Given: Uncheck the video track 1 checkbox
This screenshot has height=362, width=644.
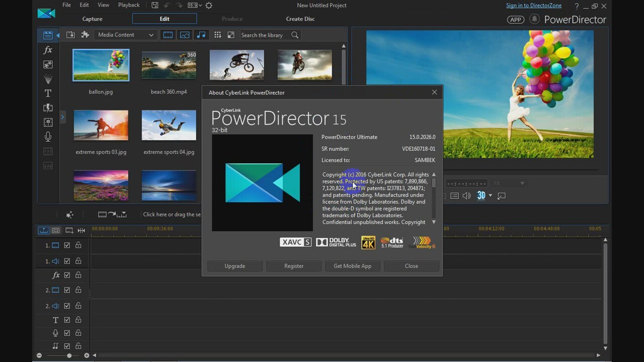Looking at the screenshot, I should [x=67, y=245].
